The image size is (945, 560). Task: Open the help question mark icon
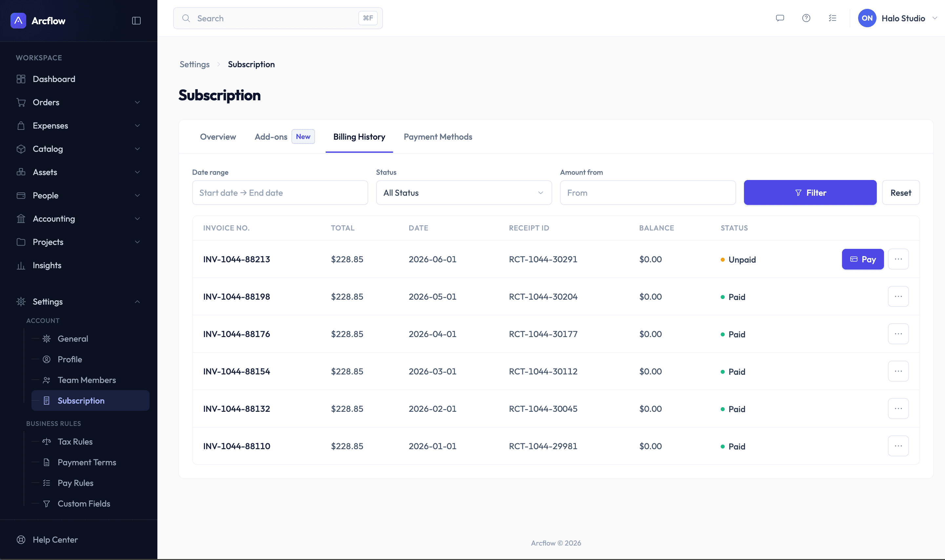tap(806, 18)
